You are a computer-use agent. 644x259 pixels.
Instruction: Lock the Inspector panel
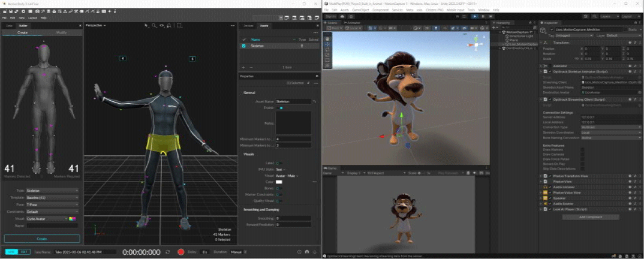(635, 23)
